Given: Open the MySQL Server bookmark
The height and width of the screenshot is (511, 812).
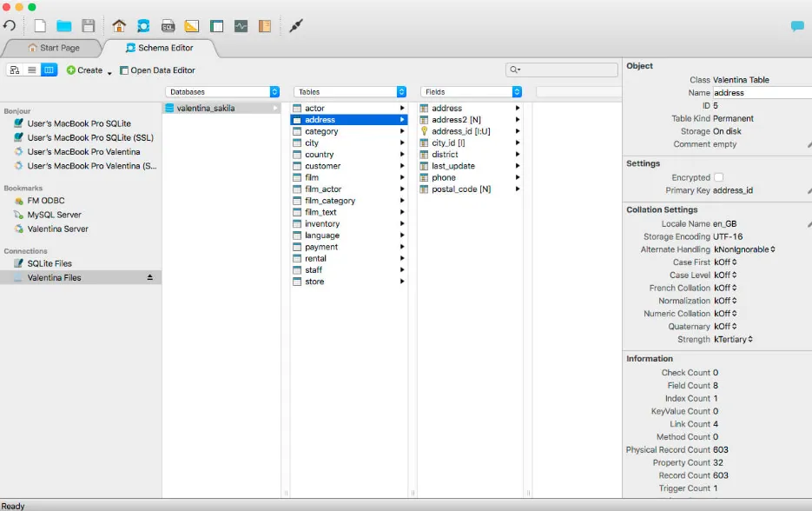Looking at the screenshot, I should click(48, 215).
